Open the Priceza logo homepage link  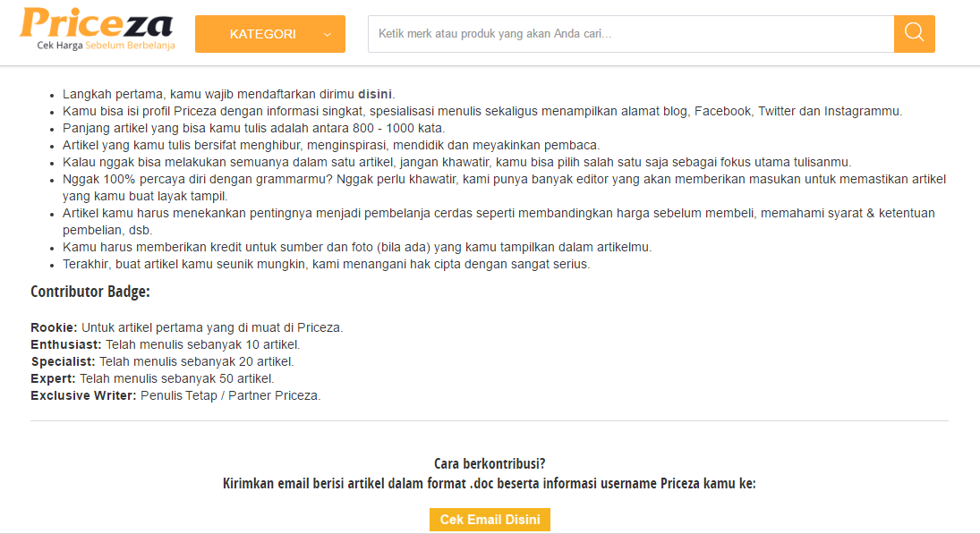click(97, 29)
